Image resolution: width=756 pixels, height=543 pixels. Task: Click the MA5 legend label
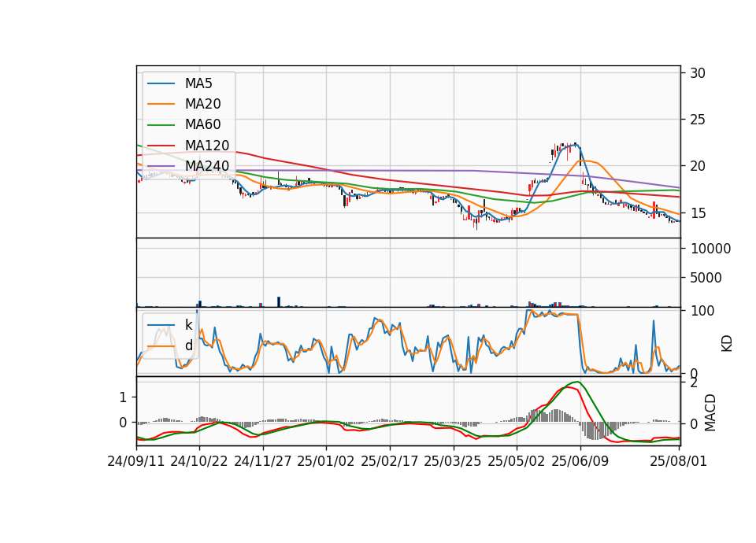198,83
